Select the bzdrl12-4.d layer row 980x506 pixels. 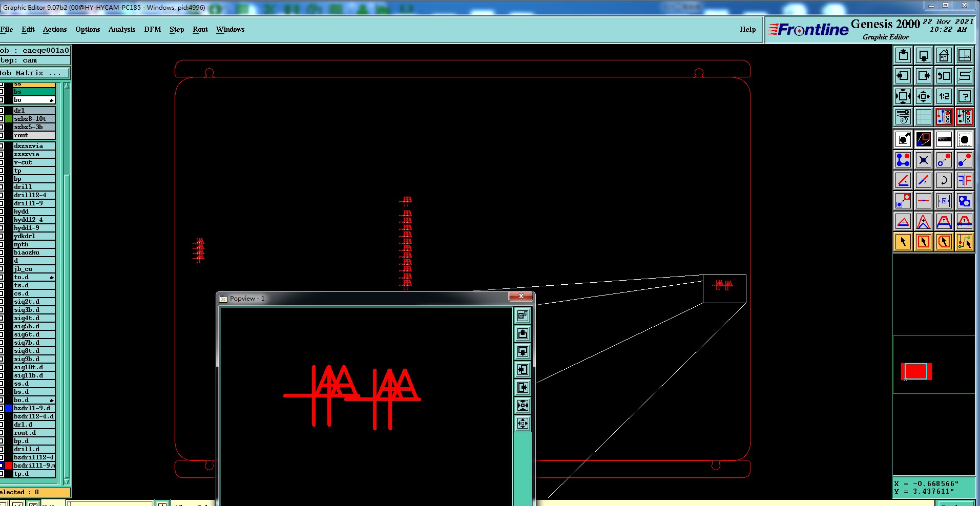[34, 416]
